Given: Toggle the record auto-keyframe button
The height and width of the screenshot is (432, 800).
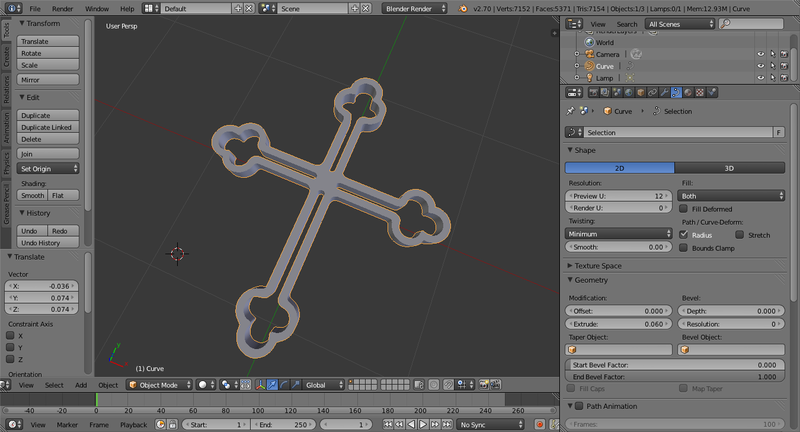Looking at the screenshot, I should (540, 424).
